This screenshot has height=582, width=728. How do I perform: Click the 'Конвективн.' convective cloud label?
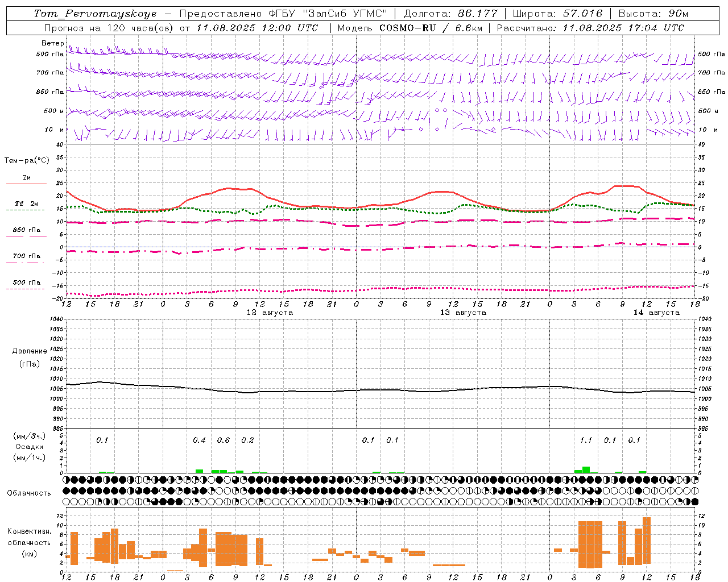click(x=30, y=531)
